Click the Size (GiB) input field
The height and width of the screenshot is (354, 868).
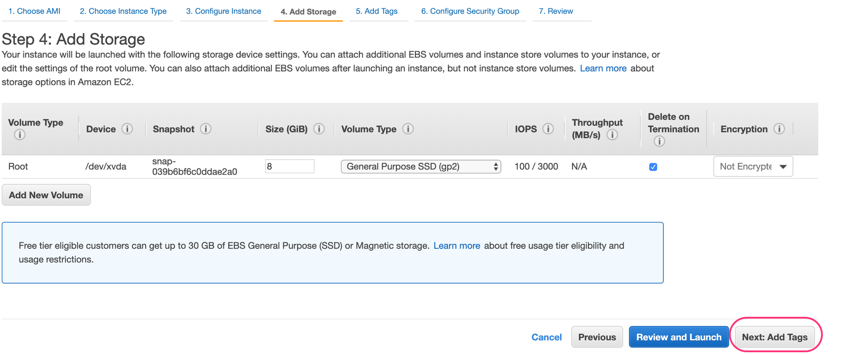click(x=290, y=166)
